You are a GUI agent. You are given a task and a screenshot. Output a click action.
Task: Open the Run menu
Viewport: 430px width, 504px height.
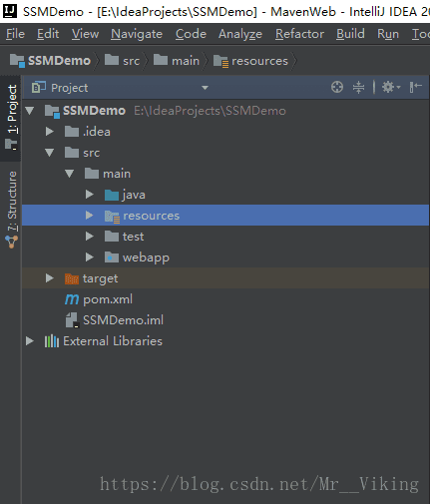tap(388, 34)
